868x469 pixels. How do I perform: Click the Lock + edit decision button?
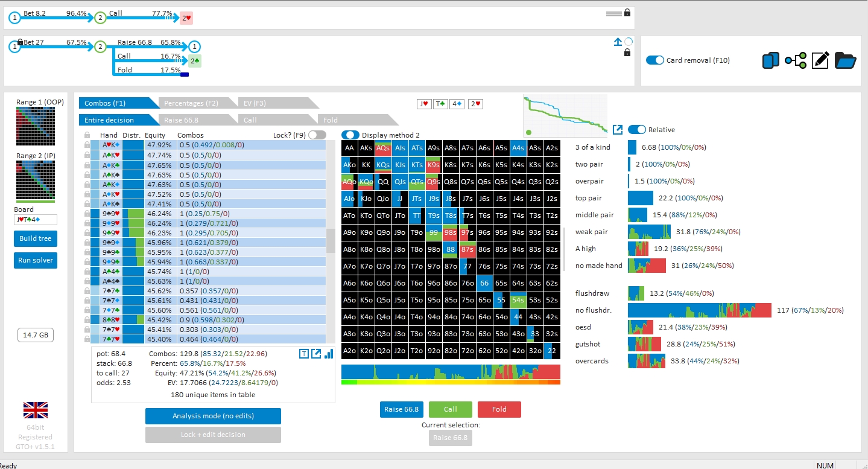coord(213,435)
